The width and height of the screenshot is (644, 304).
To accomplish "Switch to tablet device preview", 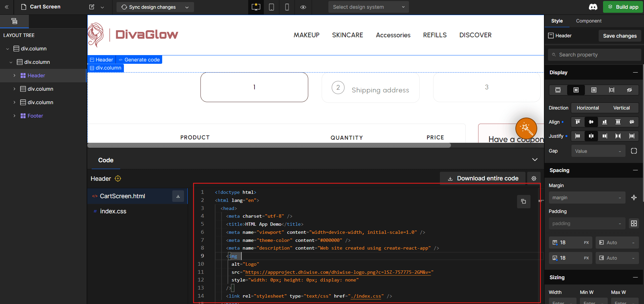I will point(272,7).
